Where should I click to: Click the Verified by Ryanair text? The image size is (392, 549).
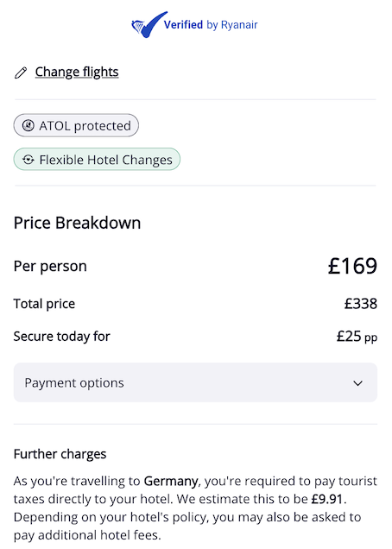click(x=211, y=25)
